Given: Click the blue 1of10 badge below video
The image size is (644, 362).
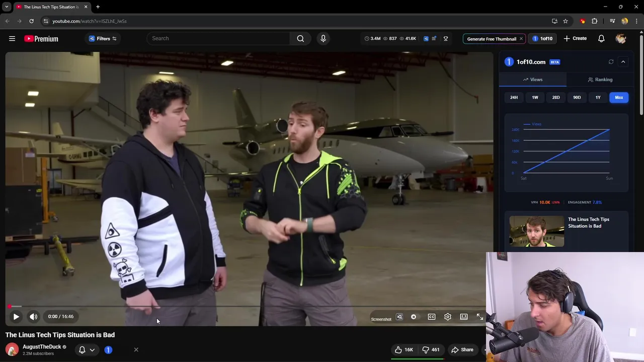Looking at the screenshot, I should pos(108,350).
